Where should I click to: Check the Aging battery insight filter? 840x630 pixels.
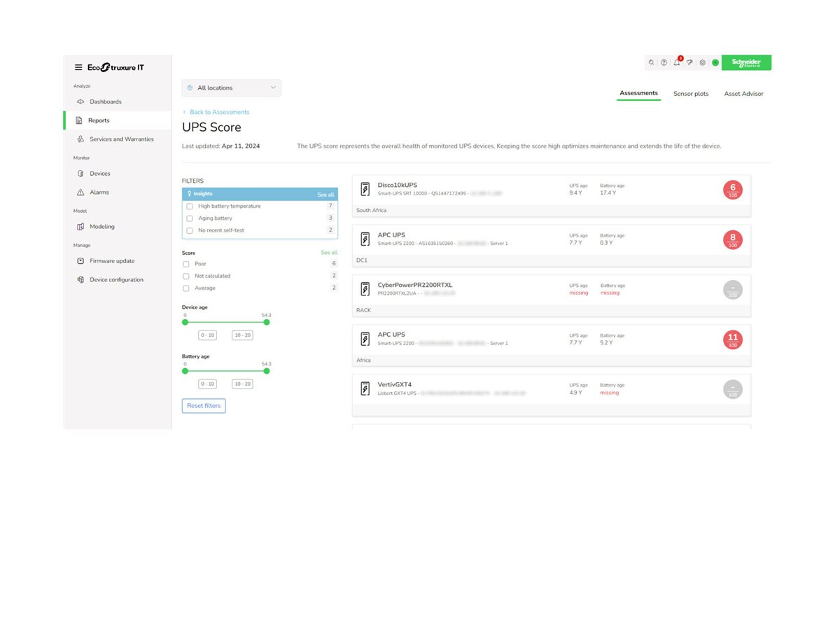pos(190,218)
